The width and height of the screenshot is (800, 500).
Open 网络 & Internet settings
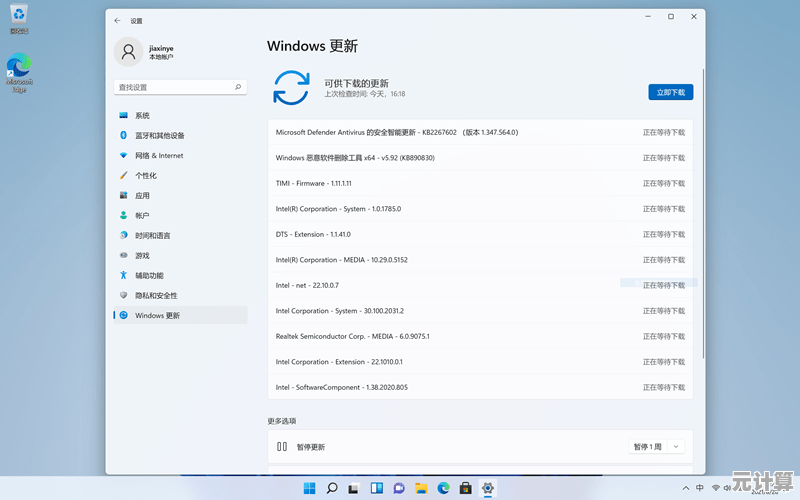[180, 155]
